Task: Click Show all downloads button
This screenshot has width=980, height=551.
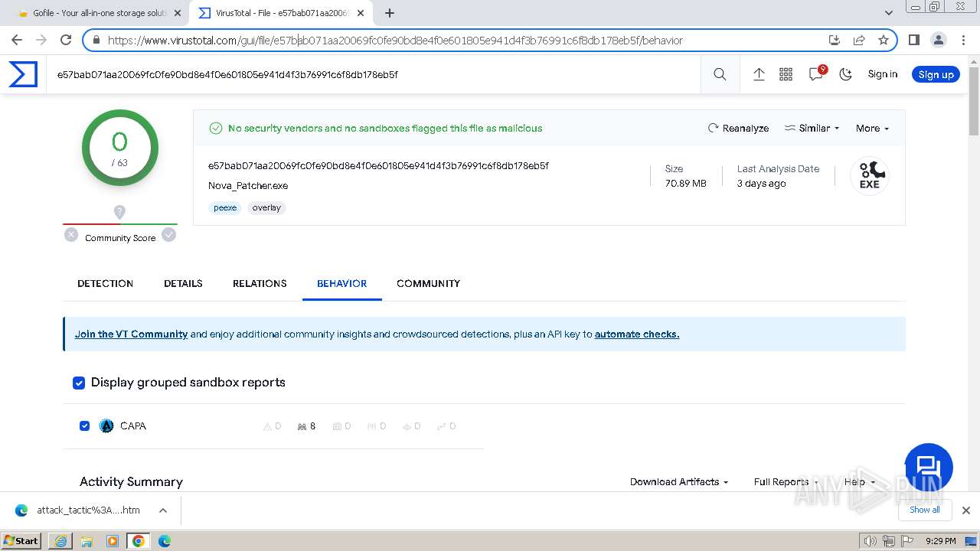Action: coord(924,510)
